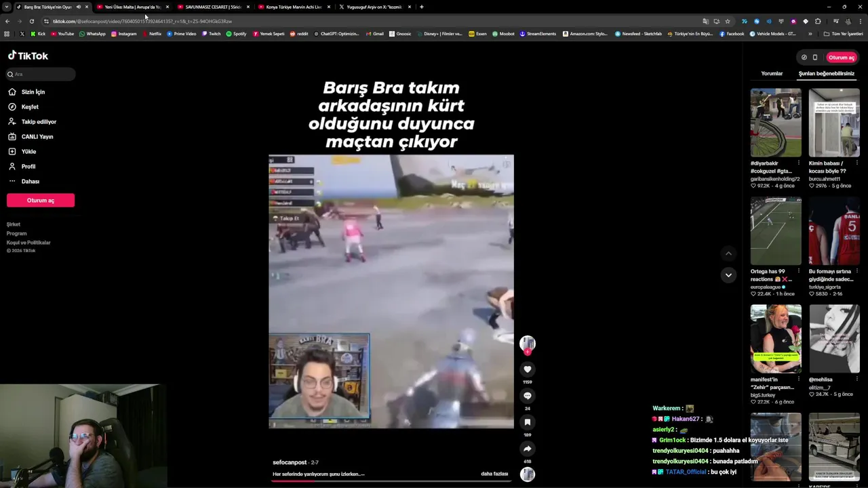The height and width of the screenshot is (488, 868).
Task: Expand Program footer section
Action: coord(17,233)
